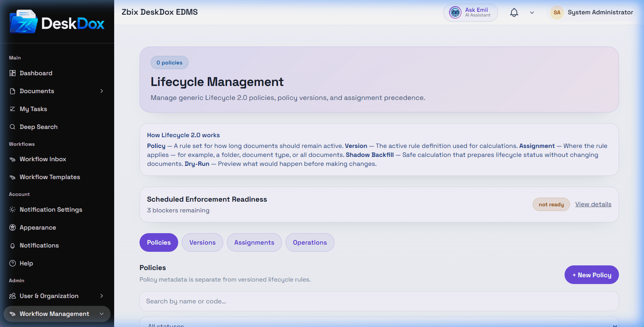Switch to the Operations tab
Viewport: 644px width, 327px height.
(310, 242)
